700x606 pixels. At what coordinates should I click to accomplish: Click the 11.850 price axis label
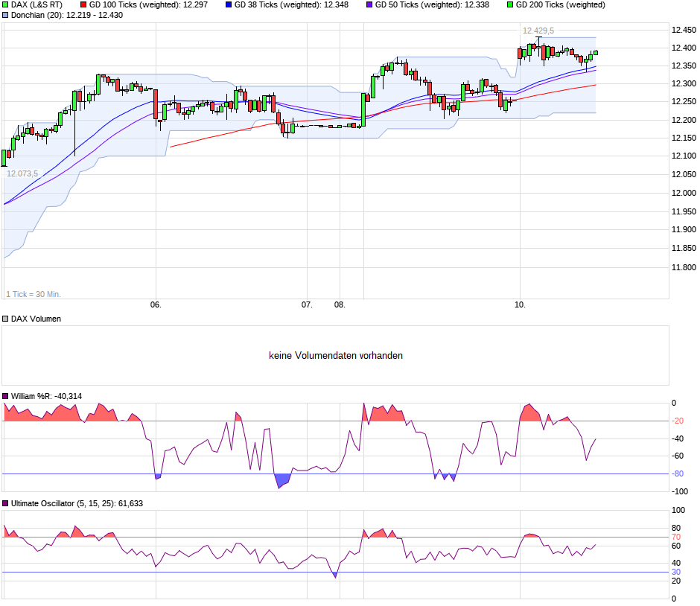[684, 248]
